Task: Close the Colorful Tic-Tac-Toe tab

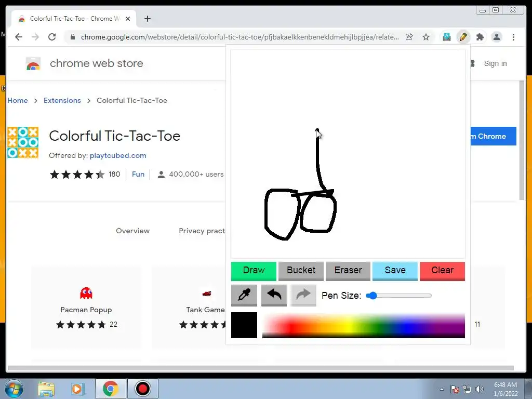Action: pyautogui.click(x=128, y=19)
